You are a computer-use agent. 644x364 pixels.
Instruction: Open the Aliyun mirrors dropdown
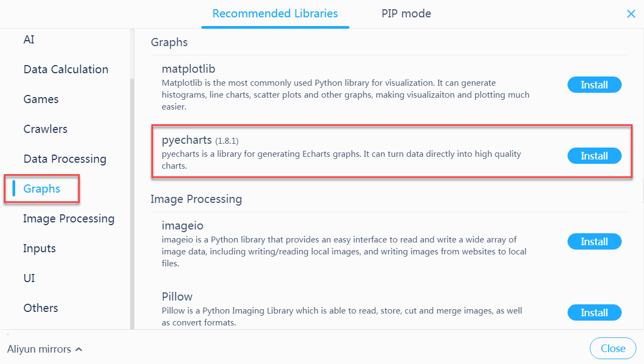click(x=45, y=349)
